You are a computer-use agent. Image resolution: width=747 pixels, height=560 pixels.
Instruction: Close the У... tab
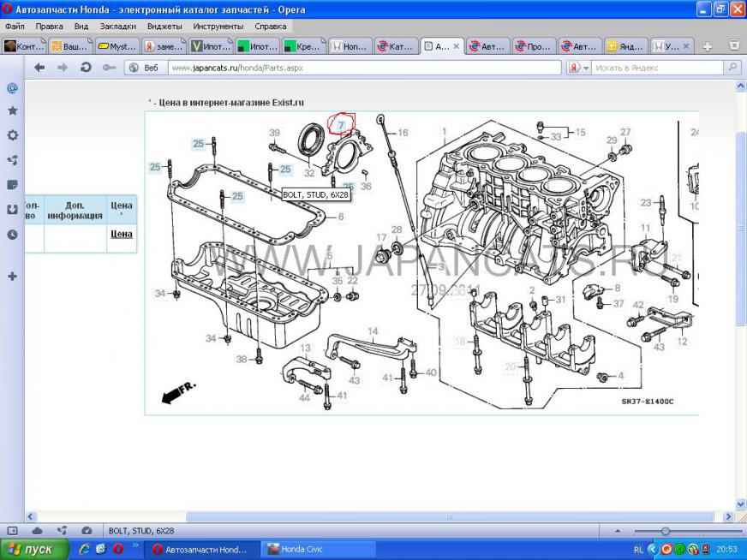(686, 46)
